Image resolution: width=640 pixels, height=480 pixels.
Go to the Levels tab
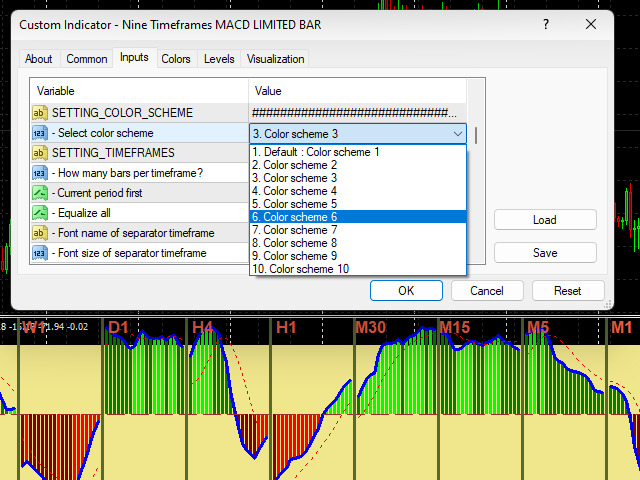click(x=219, y=59)
